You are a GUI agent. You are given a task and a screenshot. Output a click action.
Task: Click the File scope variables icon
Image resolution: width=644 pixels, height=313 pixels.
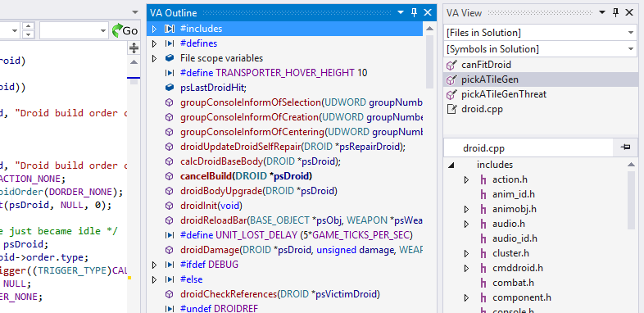pos(170,58)
